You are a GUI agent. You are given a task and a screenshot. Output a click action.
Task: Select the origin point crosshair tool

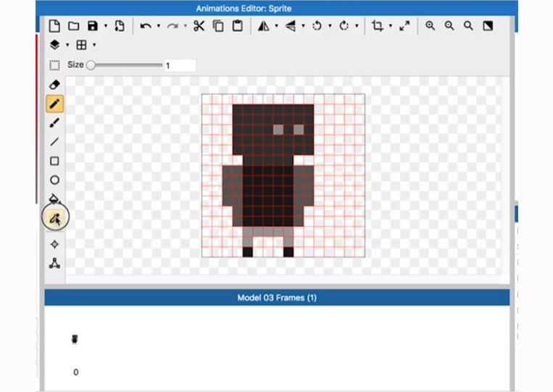(54, 244)
